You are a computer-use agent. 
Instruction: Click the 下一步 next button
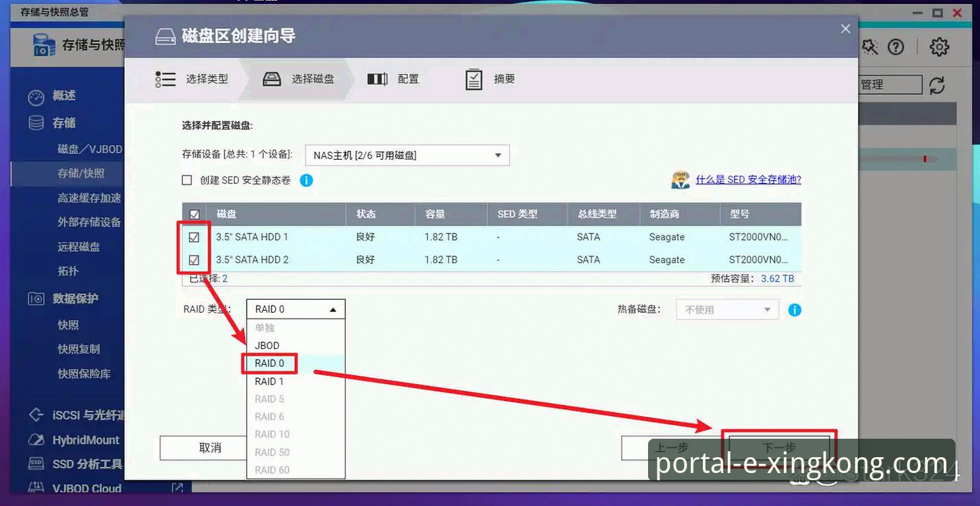pyautogui.click(x=779, y=447)
